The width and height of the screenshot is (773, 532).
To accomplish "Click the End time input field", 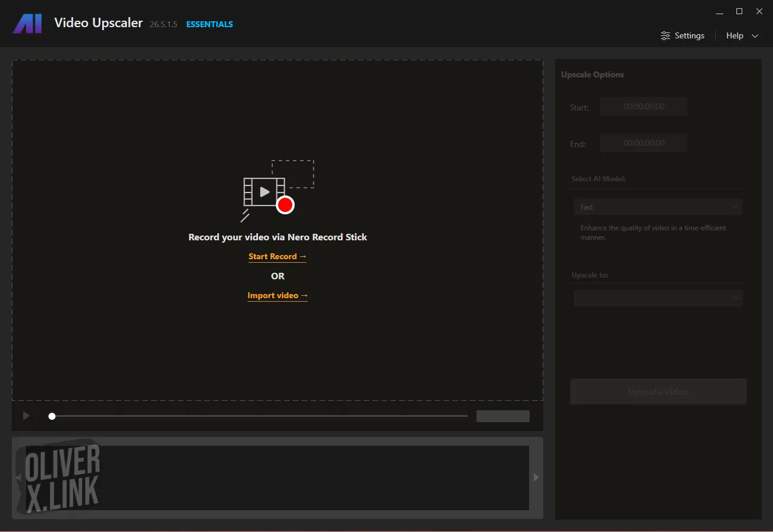I will (644, 143).
